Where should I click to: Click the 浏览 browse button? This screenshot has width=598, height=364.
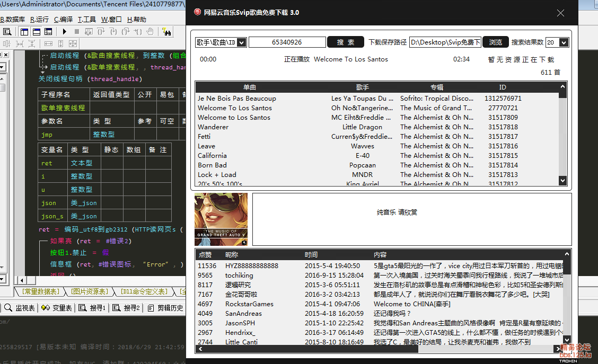(495, 42)
